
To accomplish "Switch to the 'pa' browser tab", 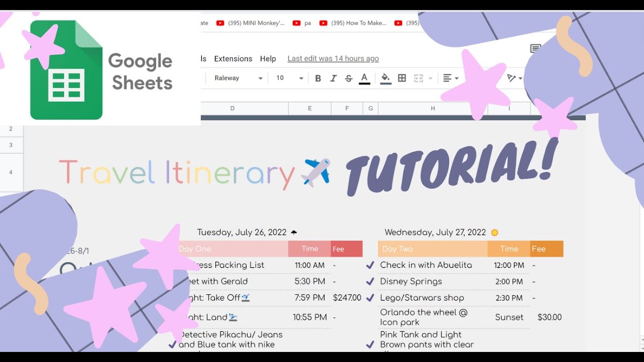I will [302, 23].
